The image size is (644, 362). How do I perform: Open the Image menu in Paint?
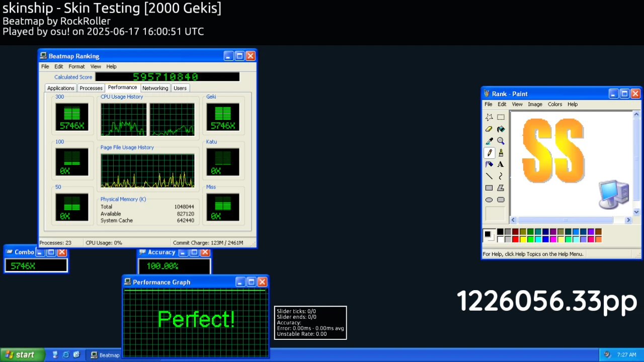coord(534,104)
